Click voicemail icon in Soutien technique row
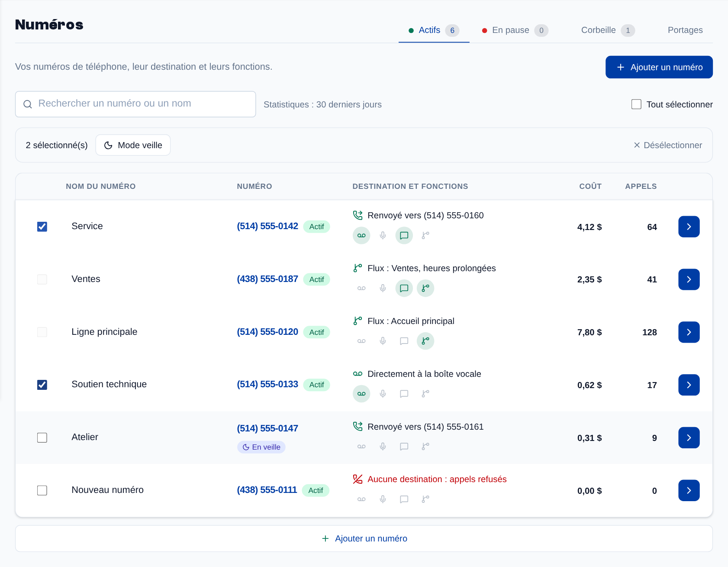The image size is (728, 567). pos(361,394)
